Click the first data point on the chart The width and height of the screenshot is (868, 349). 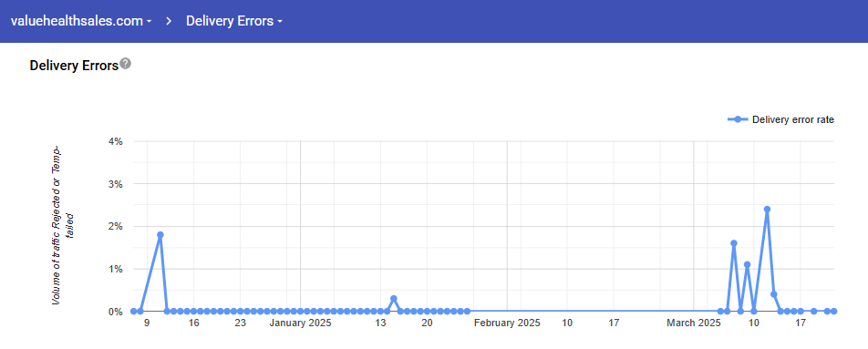tap(133, 312)
